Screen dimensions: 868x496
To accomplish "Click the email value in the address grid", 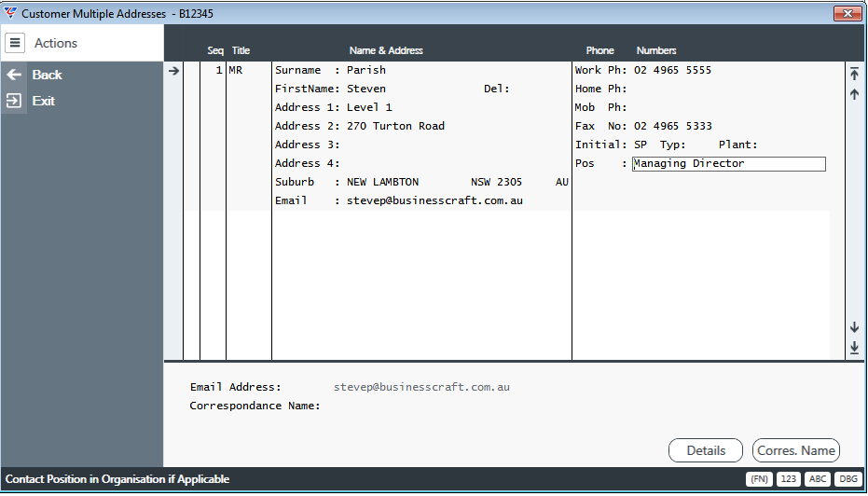I will pyautogui.click(x=434, y=200).
